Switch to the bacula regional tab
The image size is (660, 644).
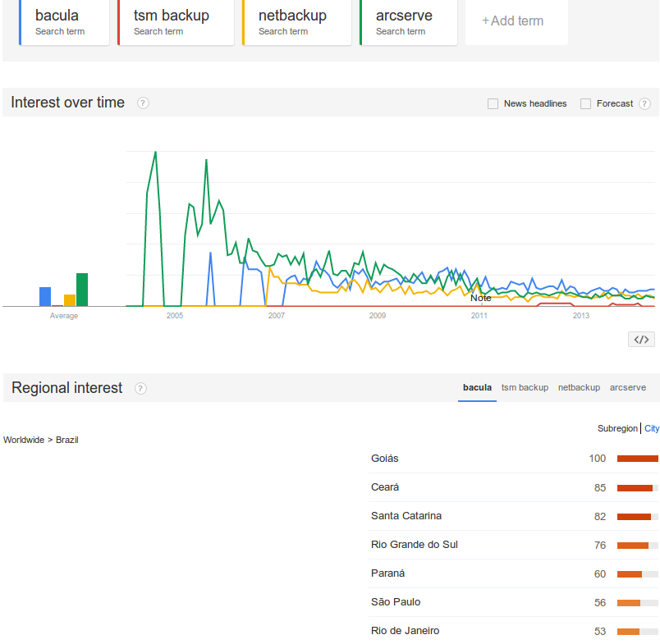(477, 387)
